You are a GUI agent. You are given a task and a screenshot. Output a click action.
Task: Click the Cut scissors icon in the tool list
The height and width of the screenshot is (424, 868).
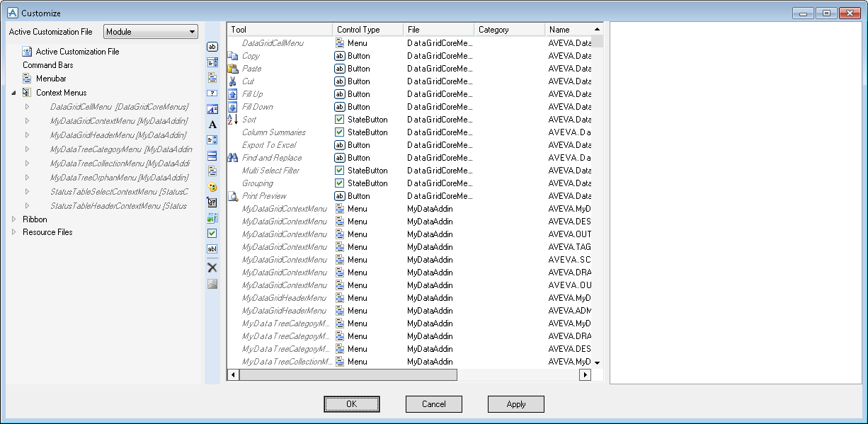pos(232,81)
